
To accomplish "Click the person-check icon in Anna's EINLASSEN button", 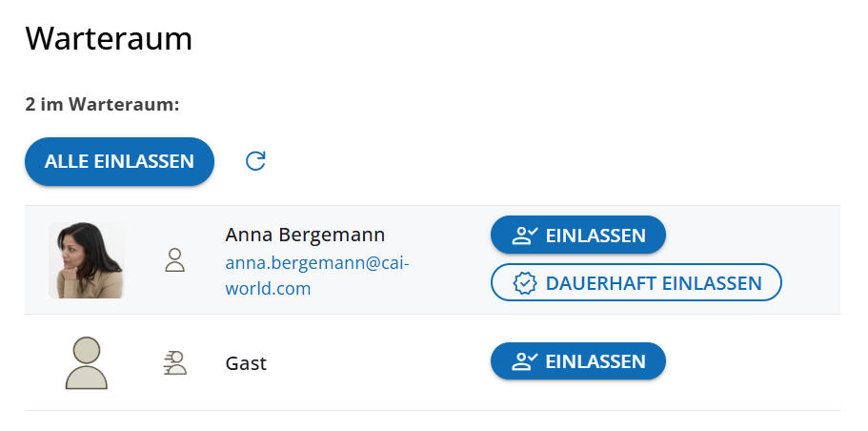I will click(x=525, y=236).
